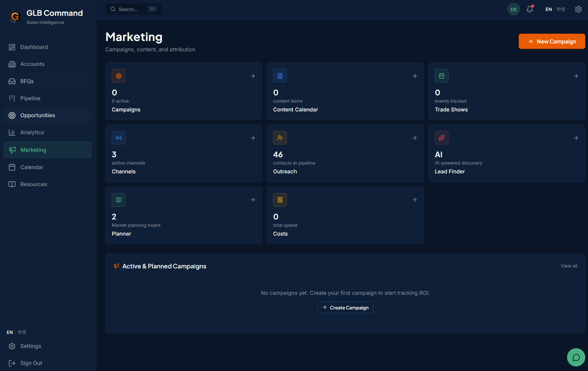
Task: Click Create Campaign to start tracking ROI
Action: click(x=345, y=307)
